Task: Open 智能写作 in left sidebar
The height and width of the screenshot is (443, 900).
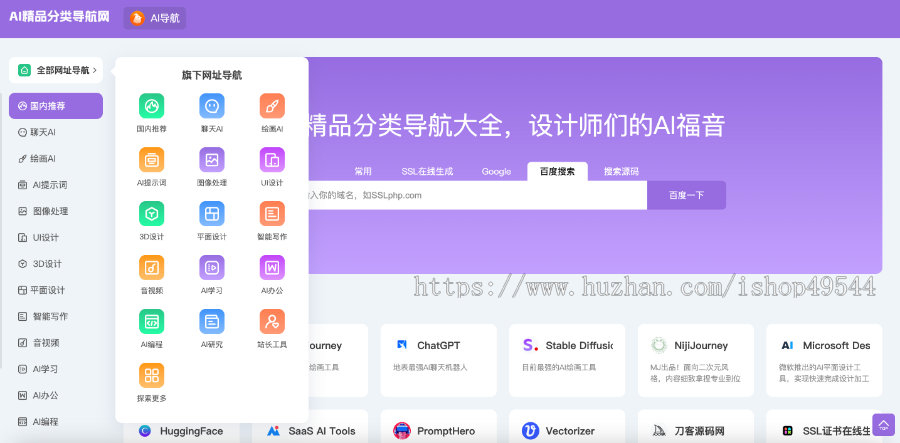Action: coord(56,316)
